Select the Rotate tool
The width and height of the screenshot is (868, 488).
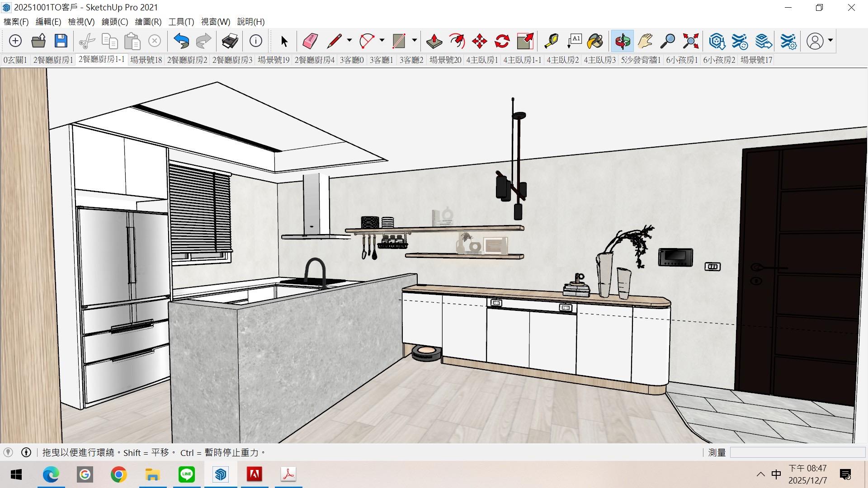click(502, 41)
